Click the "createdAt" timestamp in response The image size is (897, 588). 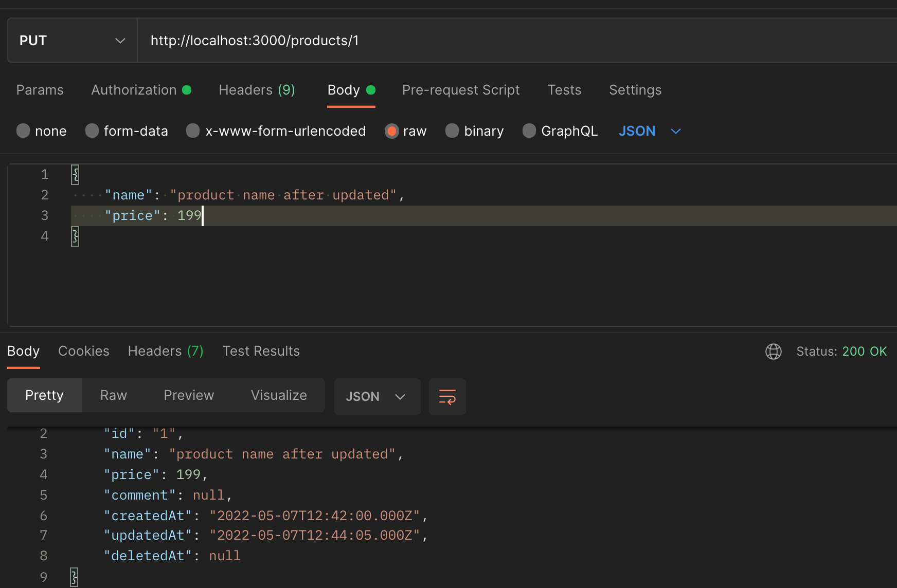point(315,516)
